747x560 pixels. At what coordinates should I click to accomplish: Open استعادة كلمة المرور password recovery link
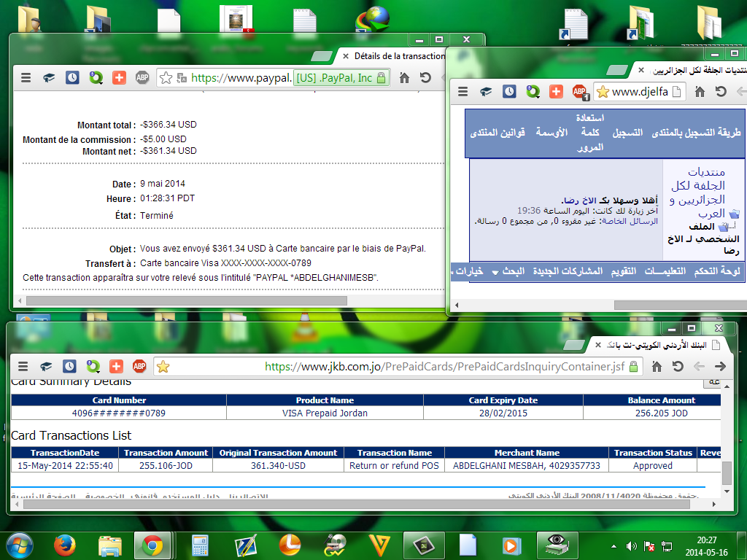[589, 133]
